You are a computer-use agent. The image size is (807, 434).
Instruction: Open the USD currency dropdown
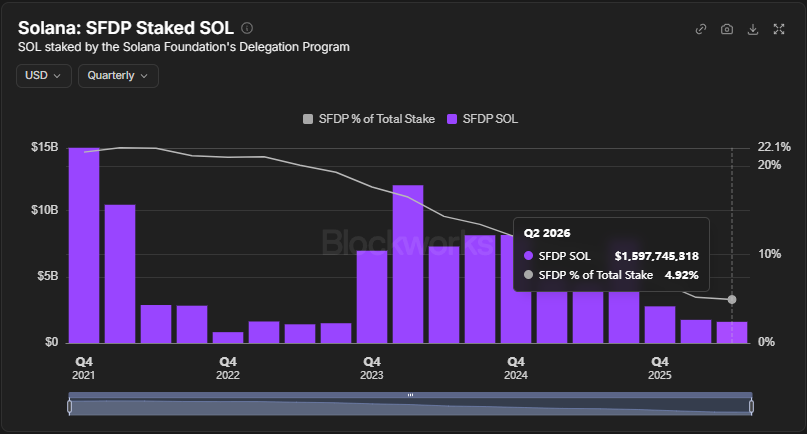coord(44,76)
